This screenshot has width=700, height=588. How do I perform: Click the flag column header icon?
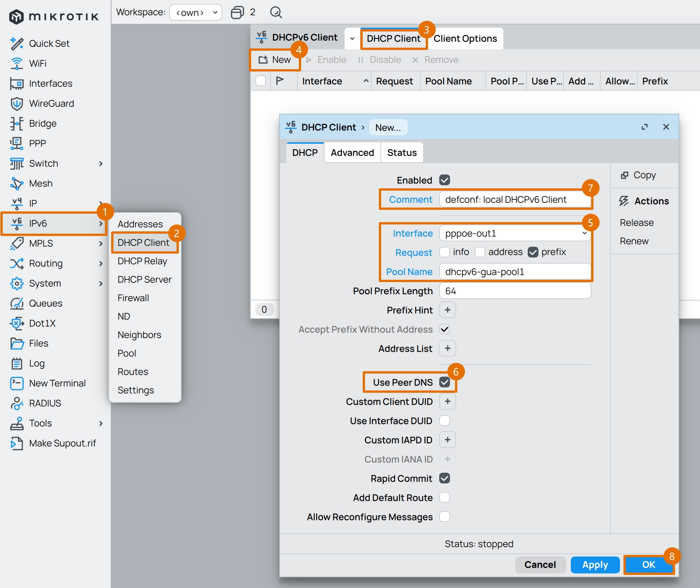[x=280, y=81]
